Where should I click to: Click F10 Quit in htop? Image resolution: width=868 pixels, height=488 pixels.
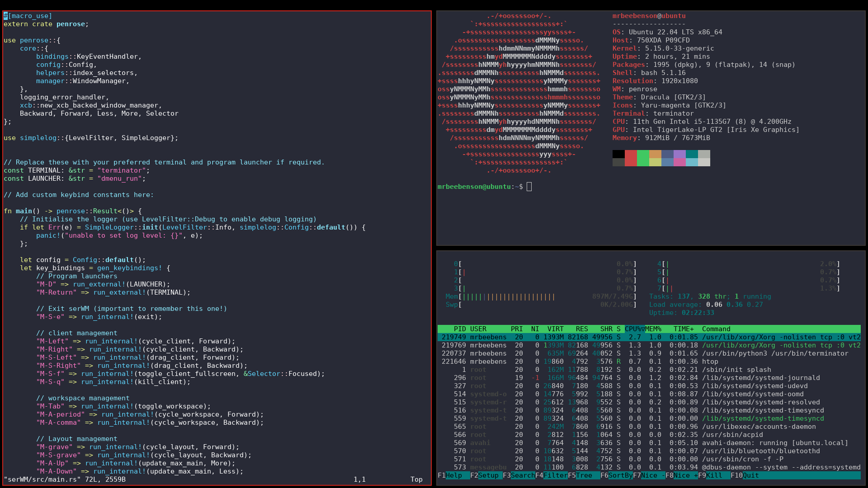pyautogui.click(x=751, y=475)
